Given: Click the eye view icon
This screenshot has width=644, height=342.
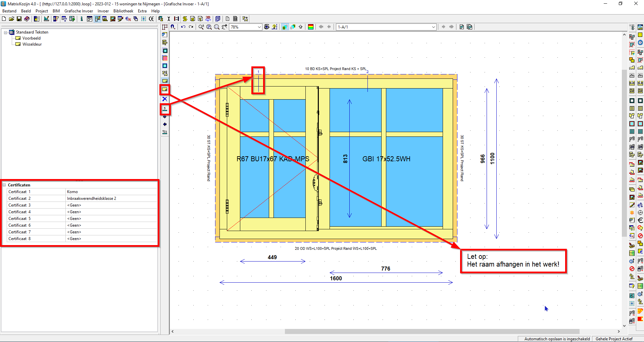Looking at the screenshot, I should tap(267, 27).
